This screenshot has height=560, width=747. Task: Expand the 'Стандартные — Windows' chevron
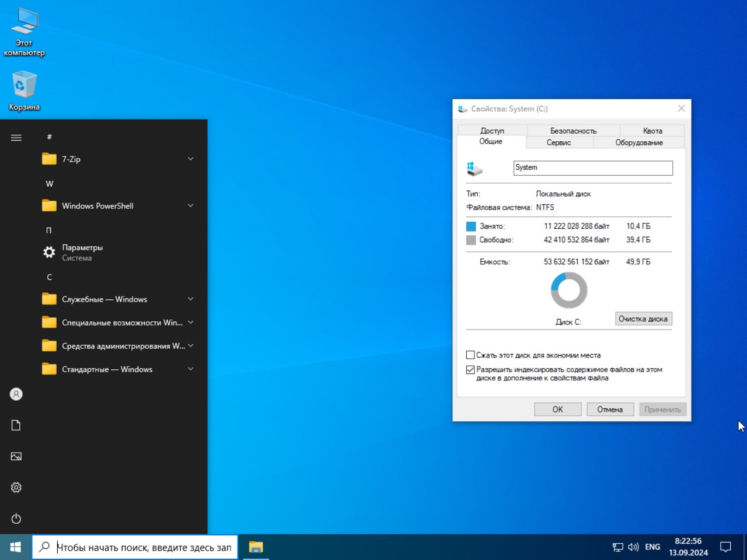tap(190, 369)
